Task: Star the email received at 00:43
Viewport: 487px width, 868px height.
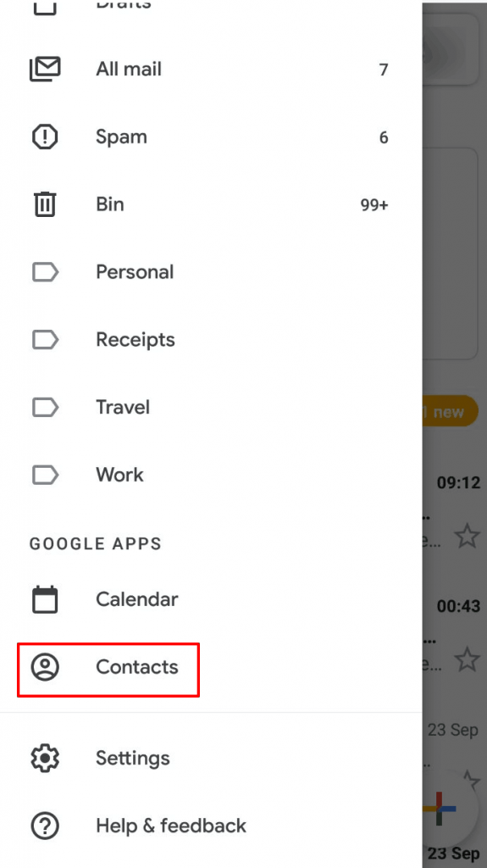Action: tap(467, 659)
